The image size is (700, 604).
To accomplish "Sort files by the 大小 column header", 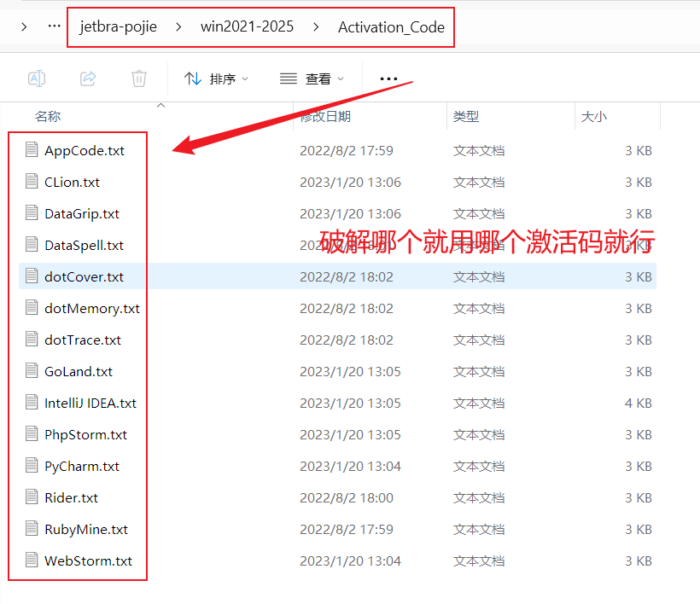I will pos(594,117).
